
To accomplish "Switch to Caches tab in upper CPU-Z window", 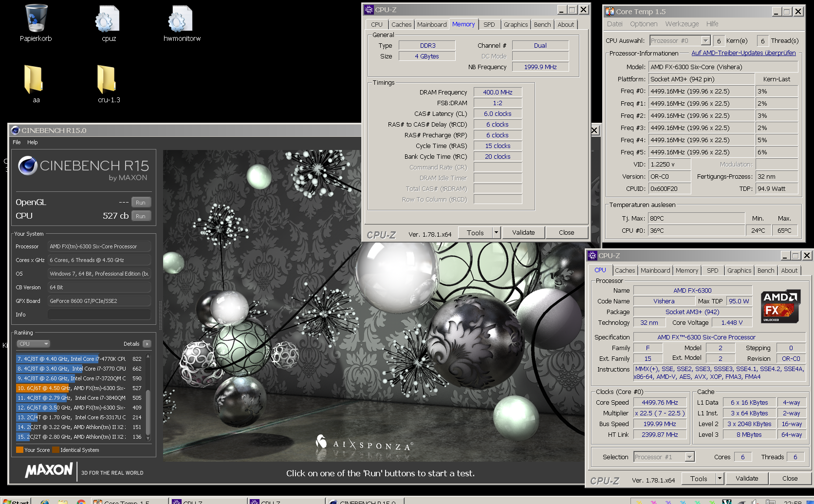I will point(402,24).
